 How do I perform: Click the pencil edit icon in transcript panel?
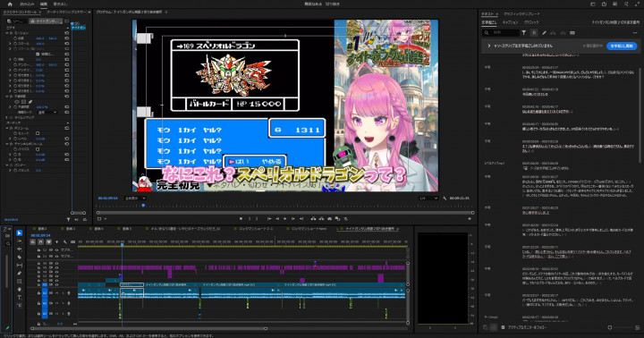tap(544, 32)
